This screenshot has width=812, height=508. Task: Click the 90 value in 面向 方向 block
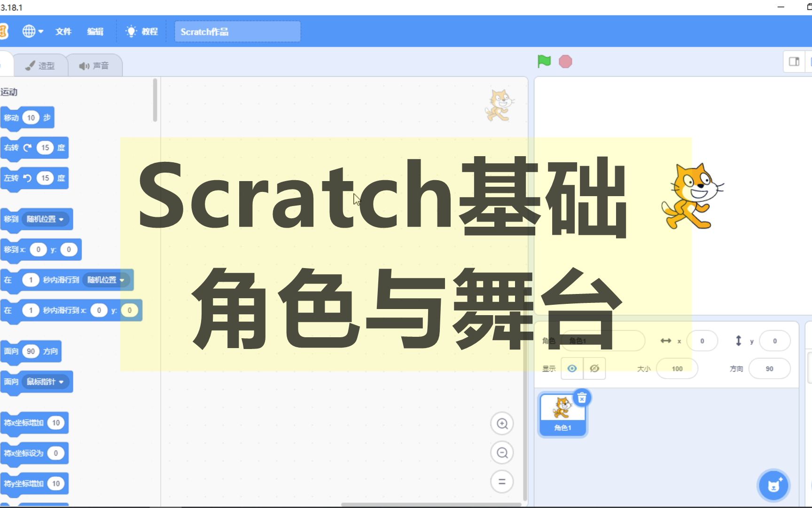[31, 351]
